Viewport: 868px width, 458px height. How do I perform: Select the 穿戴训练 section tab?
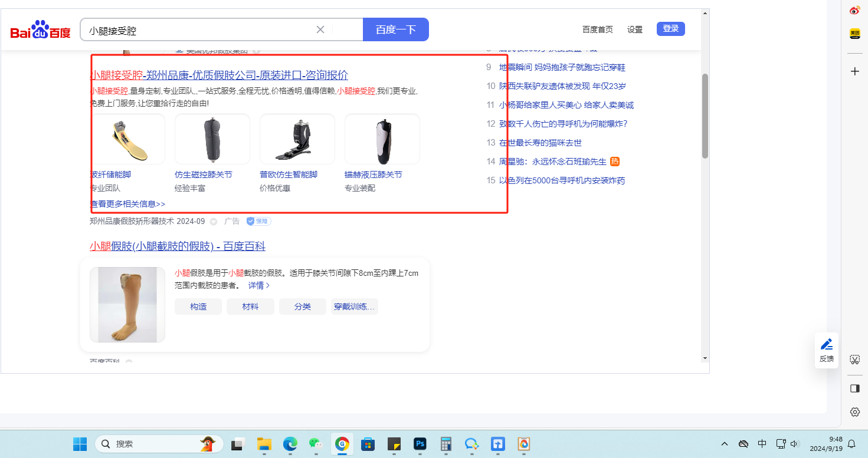pyautogui.click(x=355, y=307)
